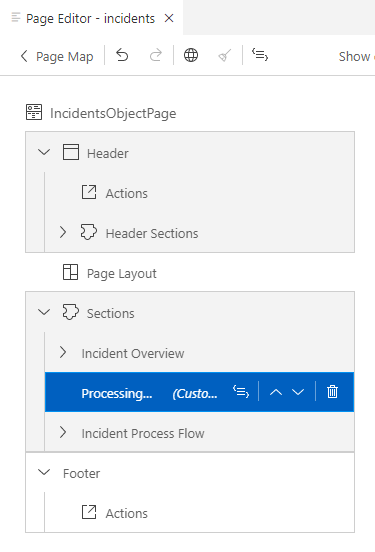Expand the Header Sections node
The width and height of the screenshot is (375, 552).
pos(63,232)
